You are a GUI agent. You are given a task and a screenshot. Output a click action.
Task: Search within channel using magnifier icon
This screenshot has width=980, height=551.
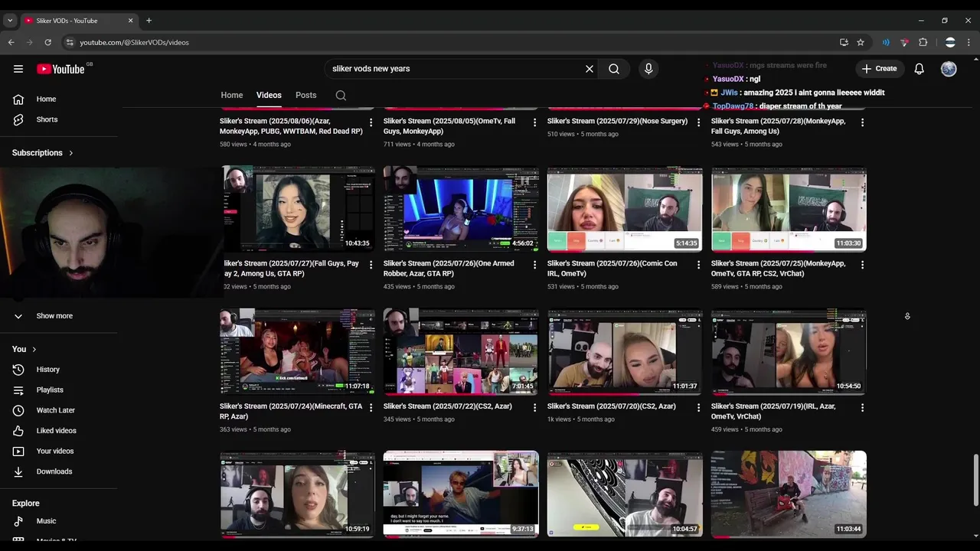point(341,96)
